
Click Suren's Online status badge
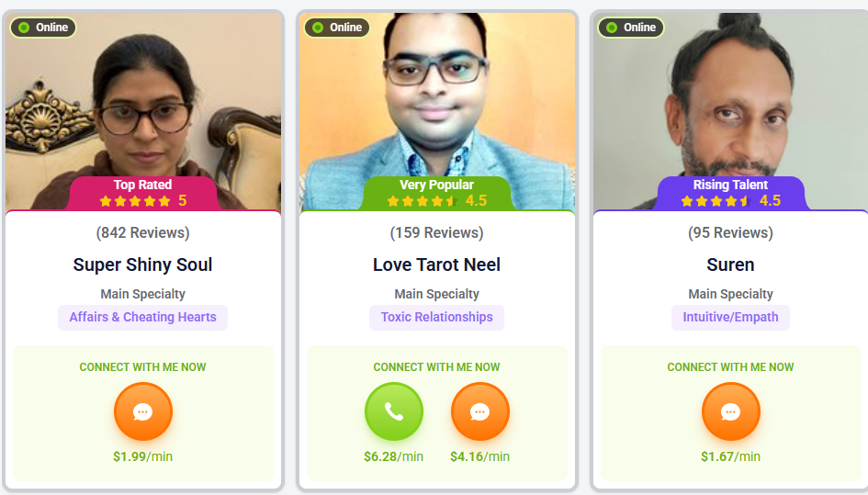pos(631,28)
